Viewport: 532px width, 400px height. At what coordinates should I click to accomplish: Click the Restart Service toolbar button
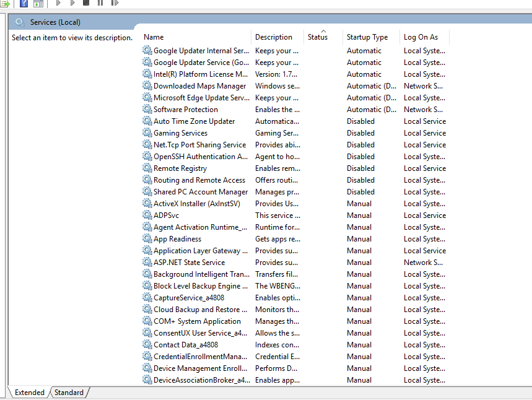coord(115,2)
